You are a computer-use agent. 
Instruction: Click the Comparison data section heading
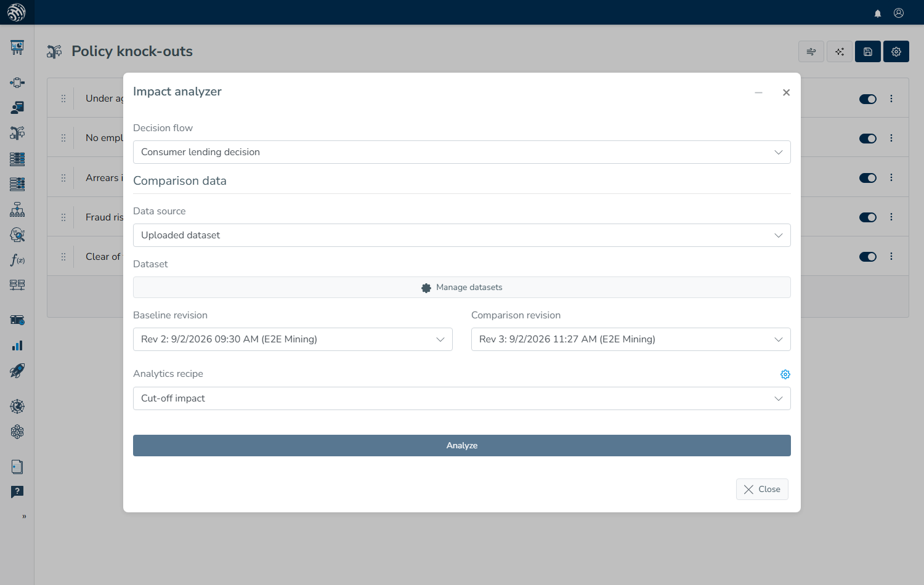click(180, 181)
